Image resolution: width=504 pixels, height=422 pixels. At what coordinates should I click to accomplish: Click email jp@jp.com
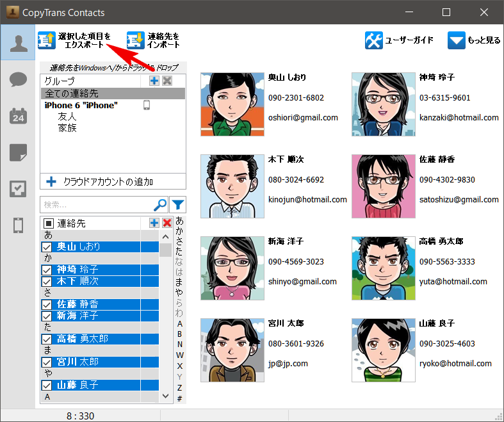(x=288, y=364)
